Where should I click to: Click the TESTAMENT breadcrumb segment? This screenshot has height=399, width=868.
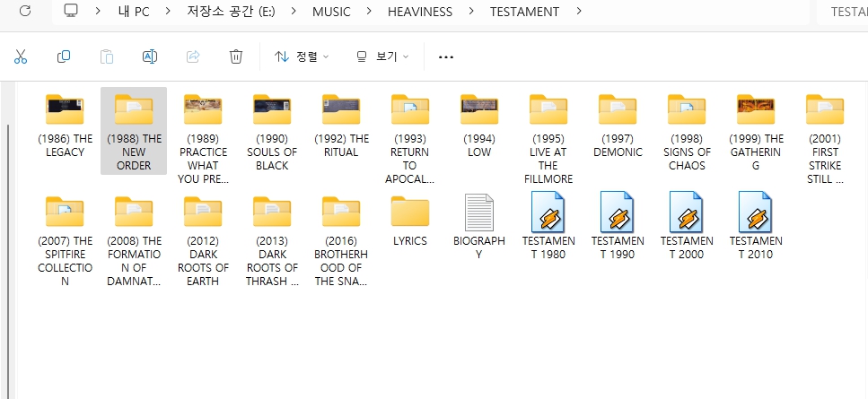pyautogui.click(x=524, y=12)
